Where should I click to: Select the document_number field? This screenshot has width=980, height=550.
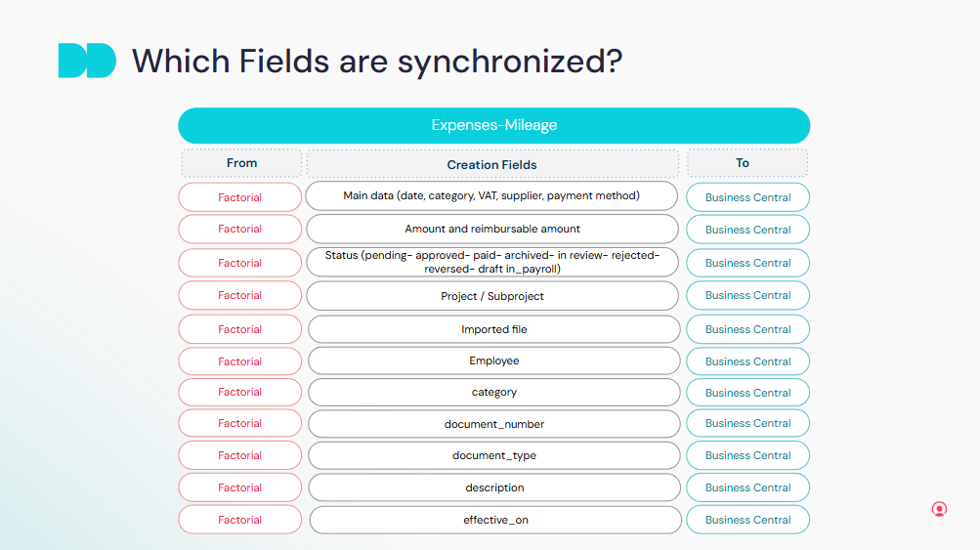click(493, 424)
